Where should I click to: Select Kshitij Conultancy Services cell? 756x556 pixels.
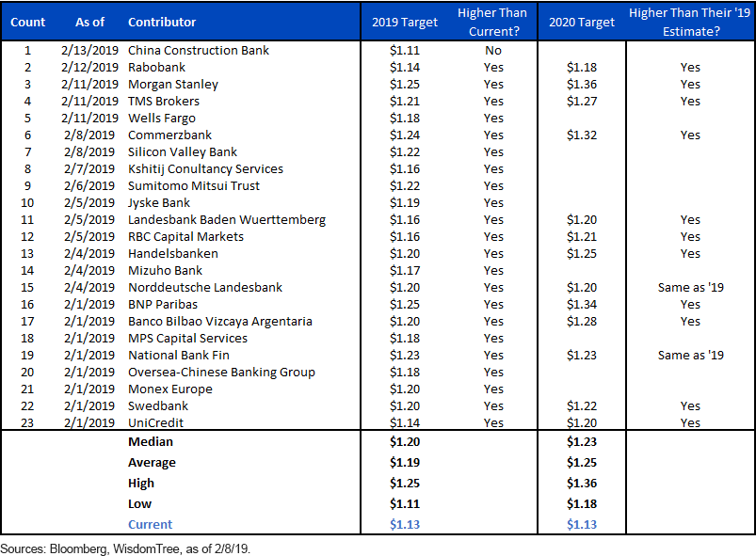point(205,168)
